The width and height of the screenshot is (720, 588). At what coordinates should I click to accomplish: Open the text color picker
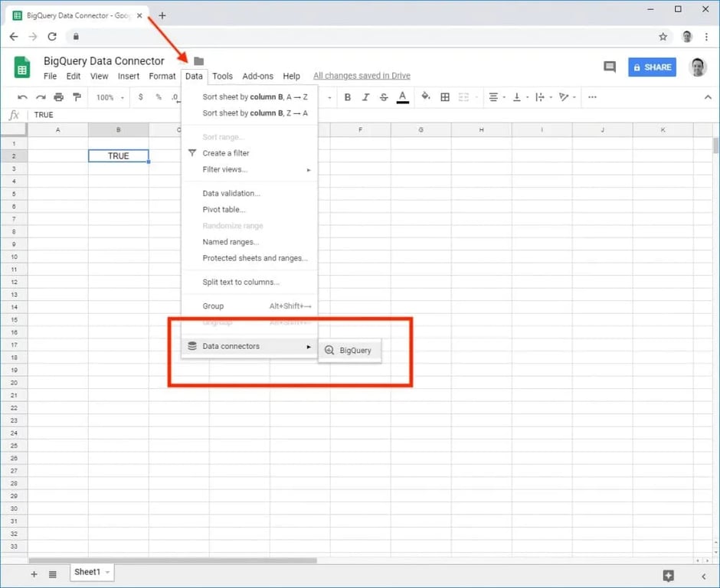coord(403,97)
